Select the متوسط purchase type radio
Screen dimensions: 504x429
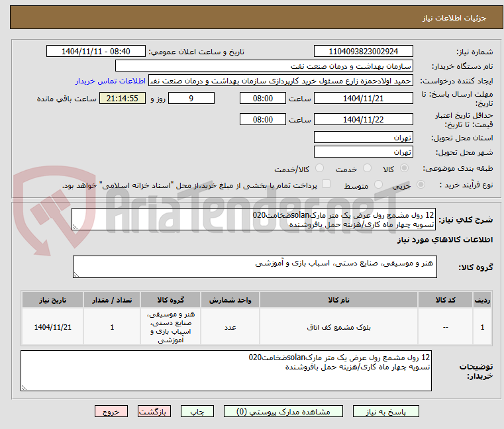coord(379,185)
